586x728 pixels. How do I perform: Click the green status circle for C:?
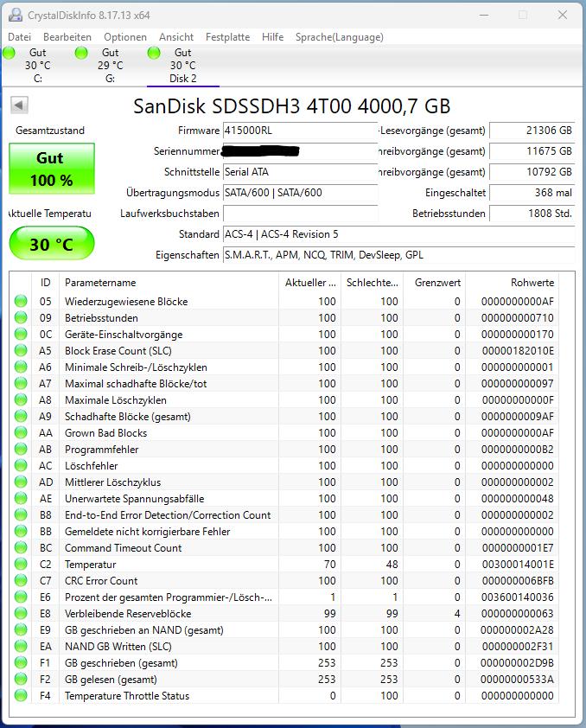[x=10, y=53]
